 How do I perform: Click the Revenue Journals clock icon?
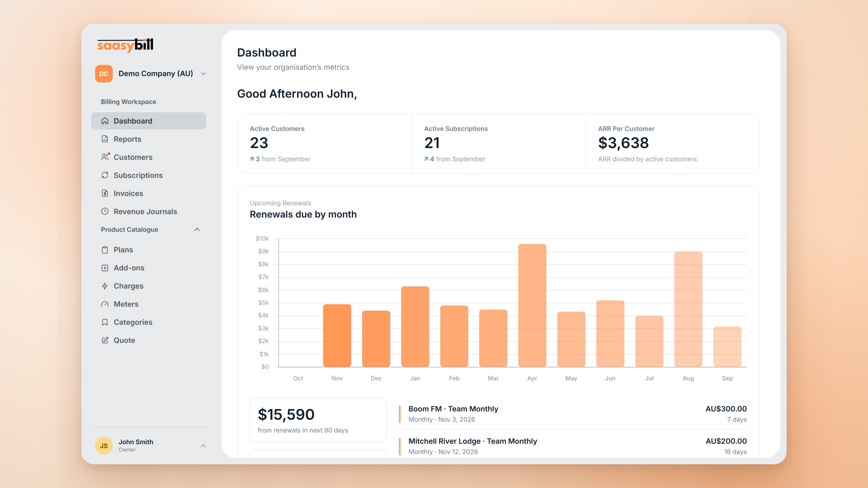click(105, 211)
